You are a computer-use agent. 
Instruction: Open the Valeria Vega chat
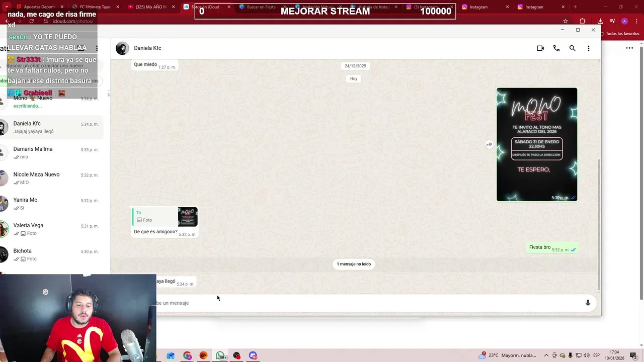(x=52, y=229)
